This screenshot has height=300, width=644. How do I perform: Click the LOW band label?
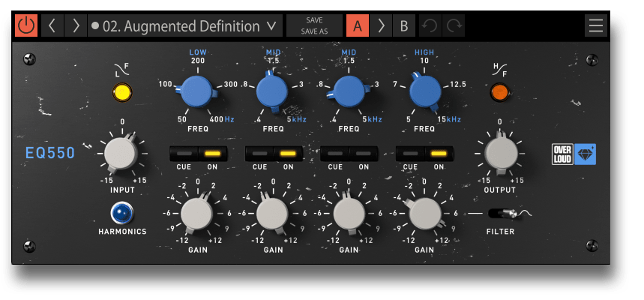click(198, 52)
